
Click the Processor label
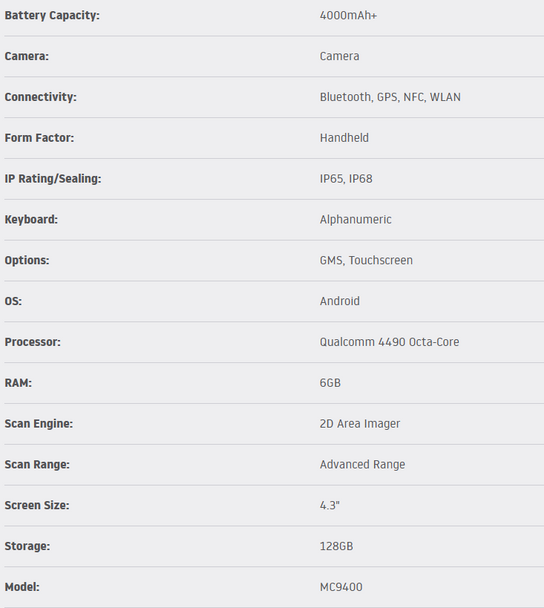pos(33,342)
